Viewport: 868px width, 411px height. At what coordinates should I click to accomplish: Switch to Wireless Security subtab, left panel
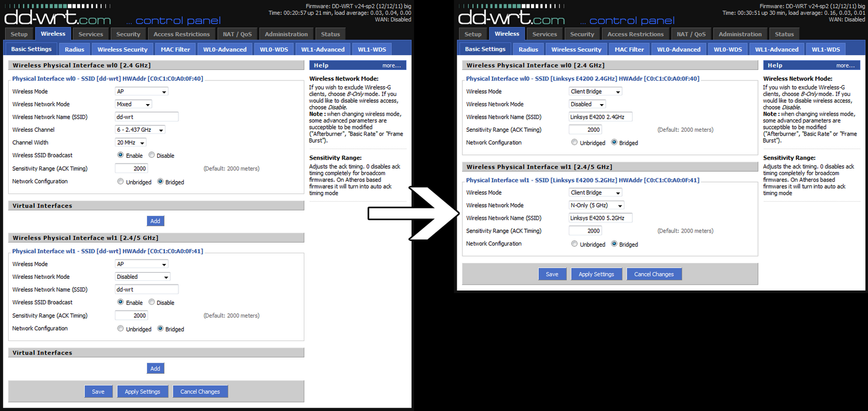pyautogui.click(x=122, y=49)
